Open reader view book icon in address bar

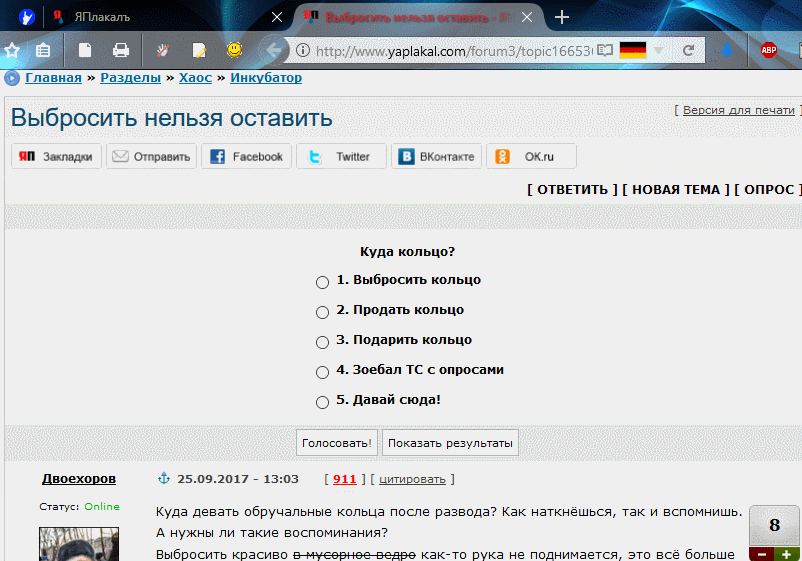point(604,50)
